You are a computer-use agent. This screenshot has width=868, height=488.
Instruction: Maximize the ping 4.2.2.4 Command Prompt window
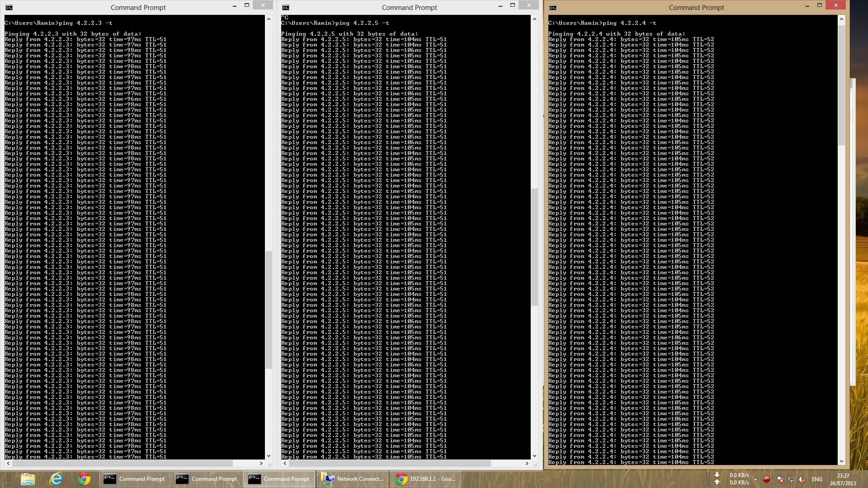tap(820, 5)
